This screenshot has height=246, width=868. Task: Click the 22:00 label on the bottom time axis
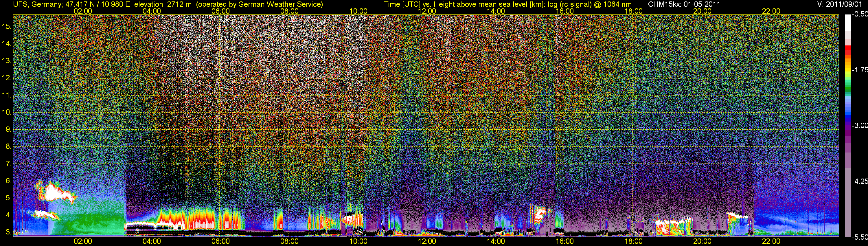click(x=771, y=241)
